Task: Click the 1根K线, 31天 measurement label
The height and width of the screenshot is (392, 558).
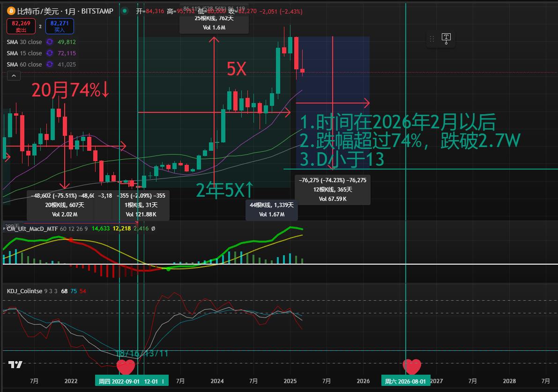Action: (141, 205)
